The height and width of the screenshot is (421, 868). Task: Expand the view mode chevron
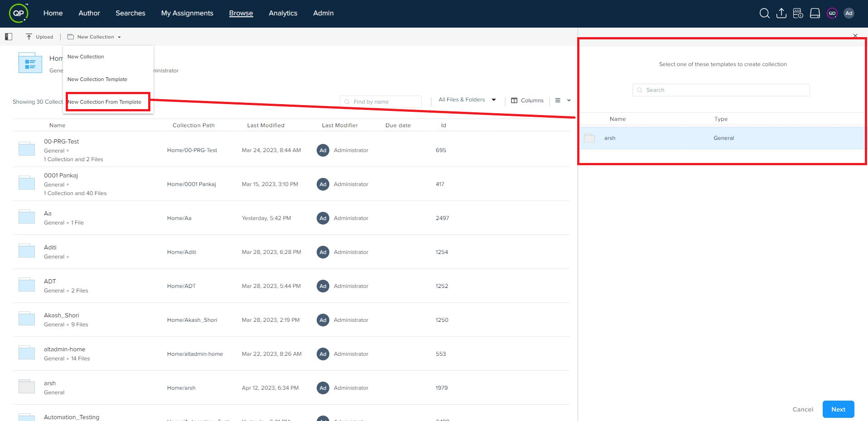569,100
